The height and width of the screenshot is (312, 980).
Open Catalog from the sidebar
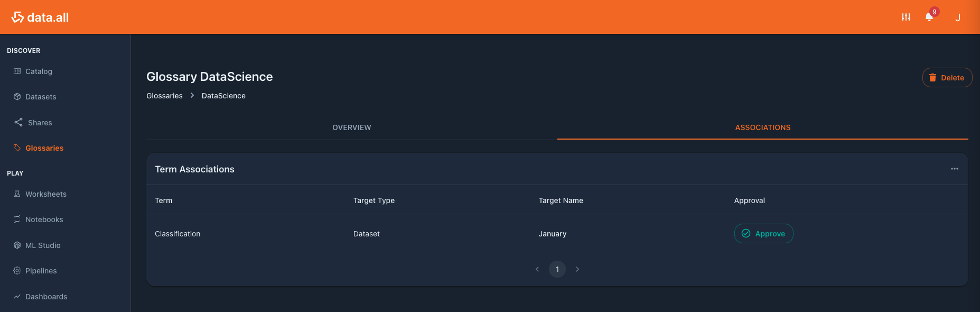[x=39, y=71]
